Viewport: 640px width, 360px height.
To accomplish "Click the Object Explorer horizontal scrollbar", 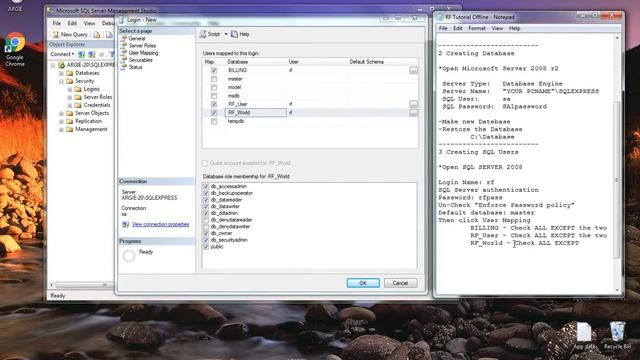I will (82, 284).
